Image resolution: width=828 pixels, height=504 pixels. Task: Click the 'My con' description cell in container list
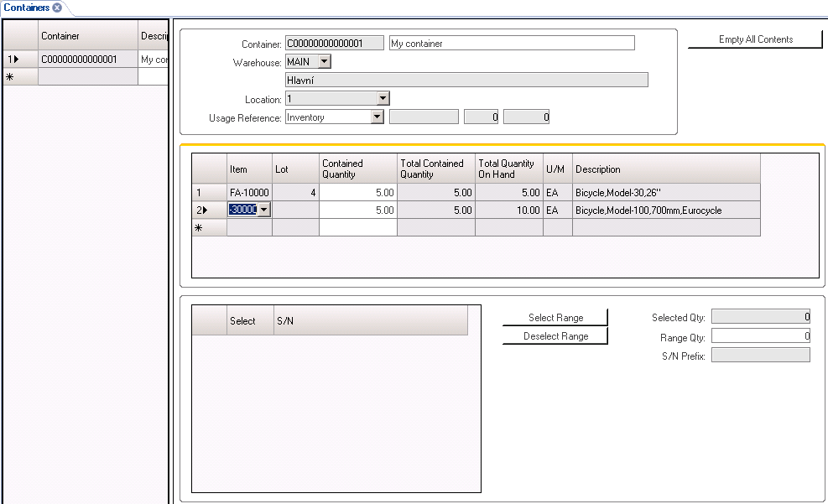pos(154,59)
